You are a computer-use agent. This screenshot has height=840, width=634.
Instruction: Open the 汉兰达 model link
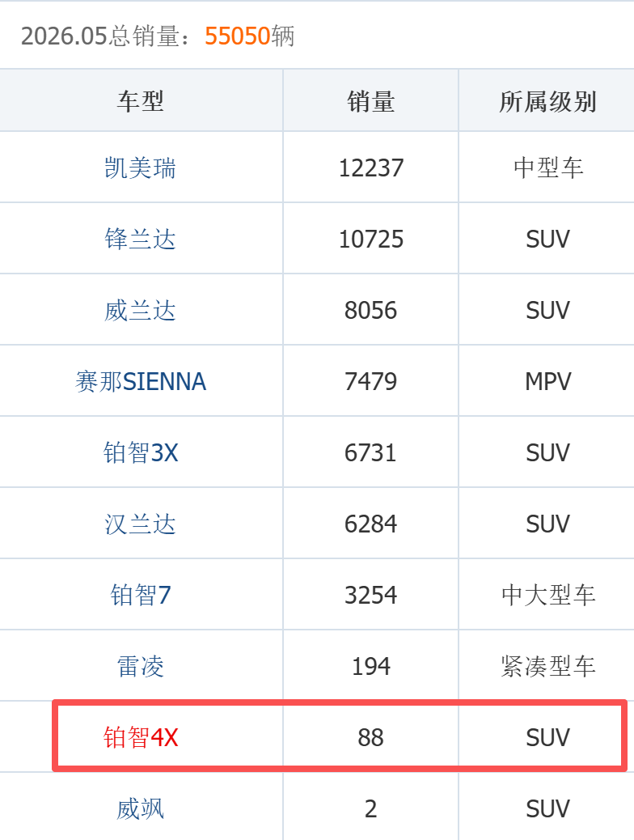pyautogui.click(x=140, y=524)
